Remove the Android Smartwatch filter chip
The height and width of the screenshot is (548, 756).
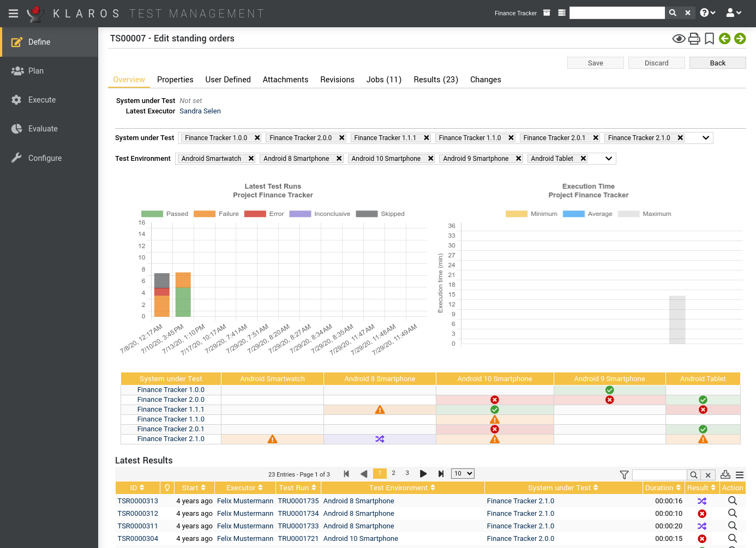coord(250,158)
